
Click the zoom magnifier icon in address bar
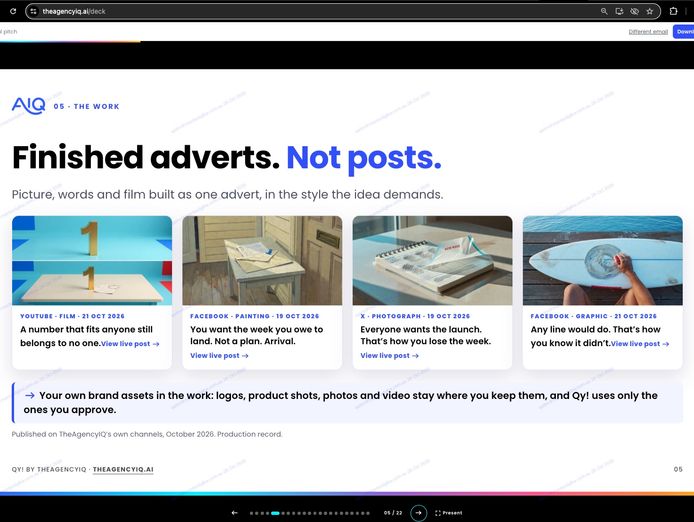(604, 12)
